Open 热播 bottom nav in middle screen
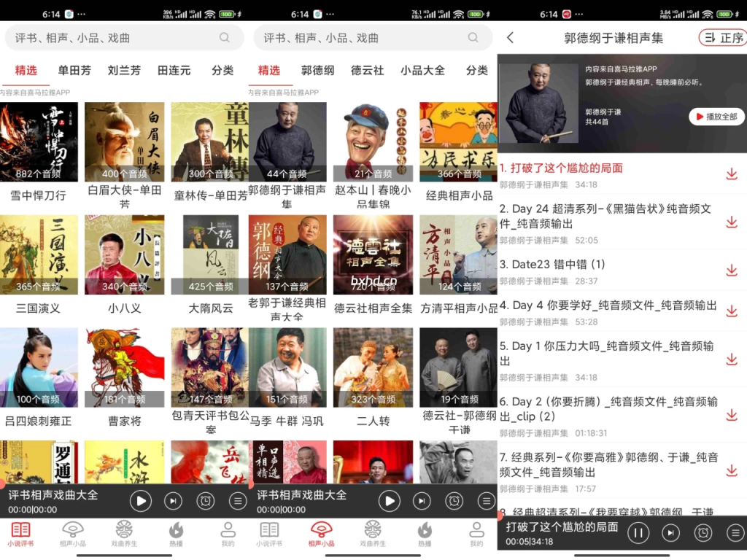 (425, 534)
